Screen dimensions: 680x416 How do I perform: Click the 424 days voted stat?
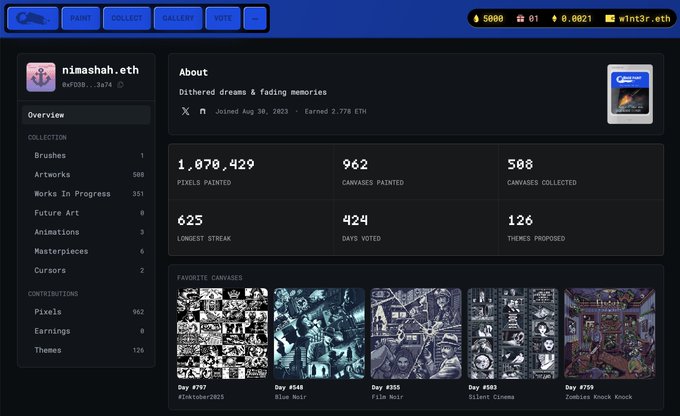[416, 227]
